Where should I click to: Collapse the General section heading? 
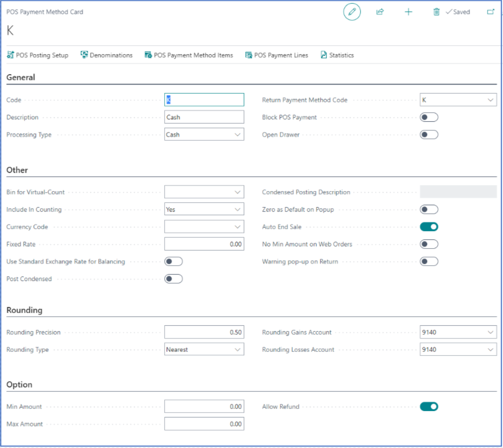[x=21, y=77]
